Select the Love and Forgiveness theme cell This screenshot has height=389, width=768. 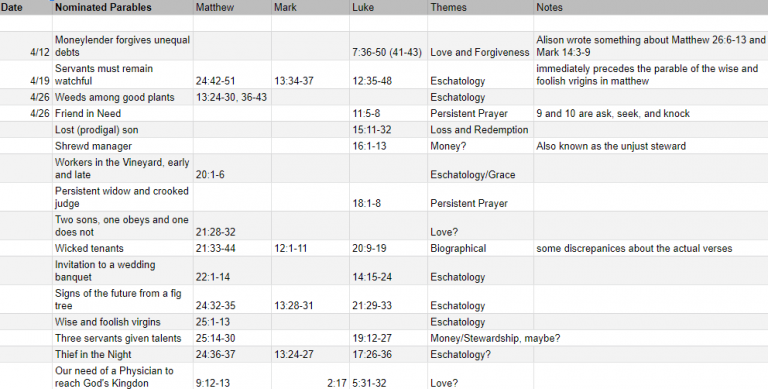[x=480, y=46]
